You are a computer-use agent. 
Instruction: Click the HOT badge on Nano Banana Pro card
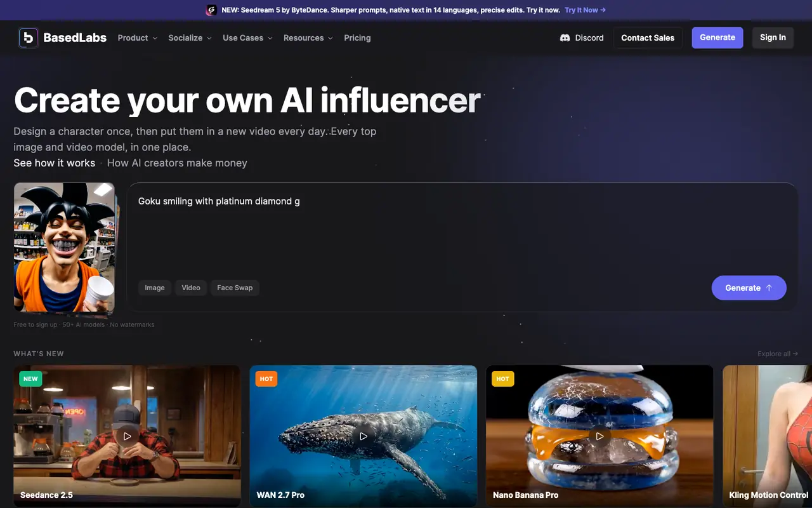[503, 379]
